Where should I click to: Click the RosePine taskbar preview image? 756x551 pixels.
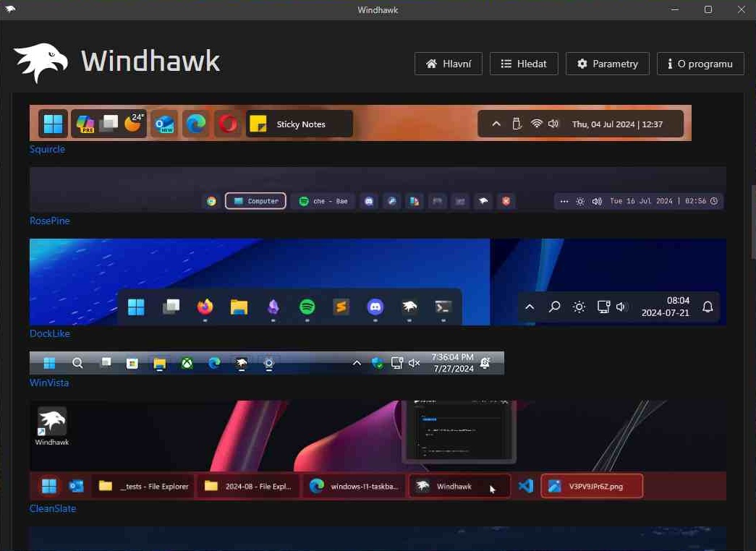[377, 189]
